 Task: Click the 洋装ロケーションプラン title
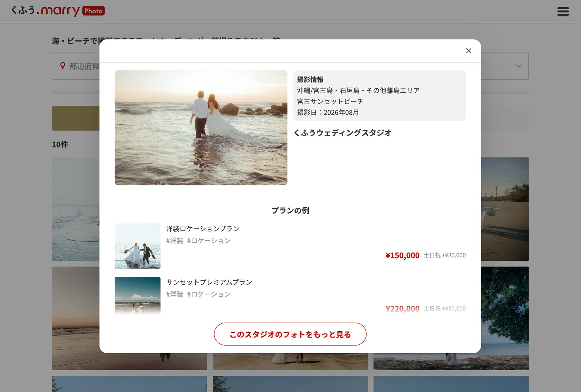(x=203, y=229)
